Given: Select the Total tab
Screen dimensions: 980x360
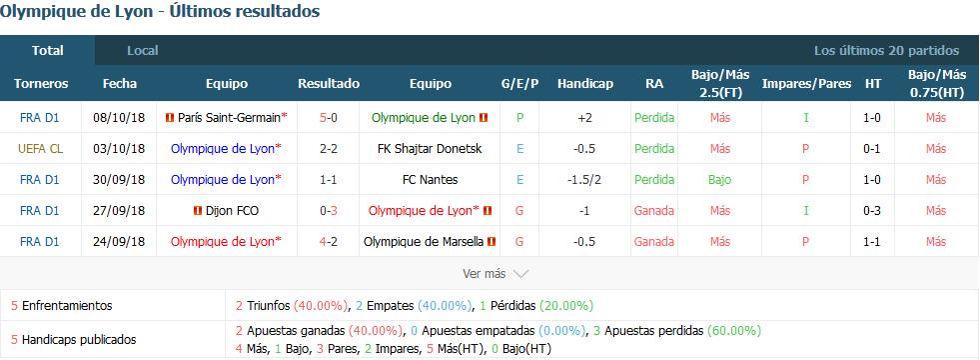Looking at the screenshot, I should (x=48, y=51).
